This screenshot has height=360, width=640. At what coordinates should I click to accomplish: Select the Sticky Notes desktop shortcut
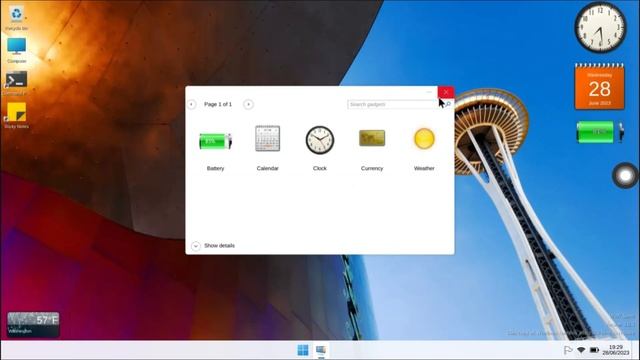click(16, 115)
